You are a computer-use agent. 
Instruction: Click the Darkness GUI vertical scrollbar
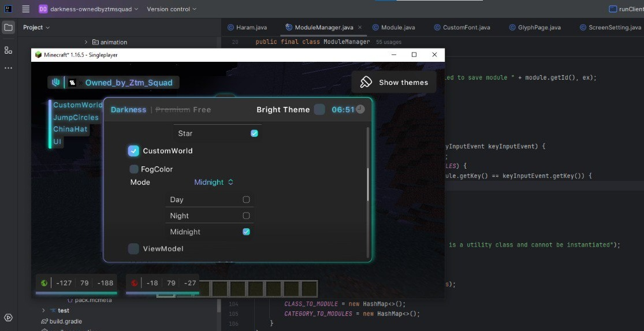(x=367, y=184)
